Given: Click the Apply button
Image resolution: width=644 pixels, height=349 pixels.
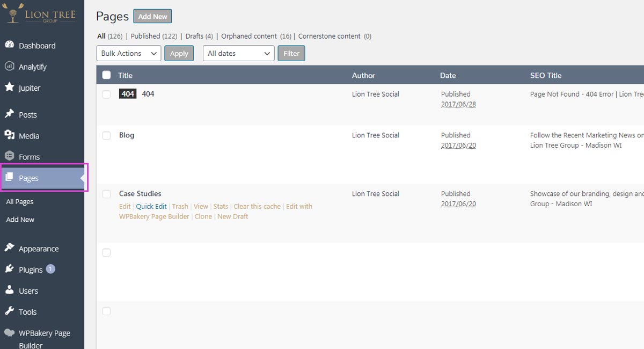Looking at the screenshot, I should pos(179,53).
